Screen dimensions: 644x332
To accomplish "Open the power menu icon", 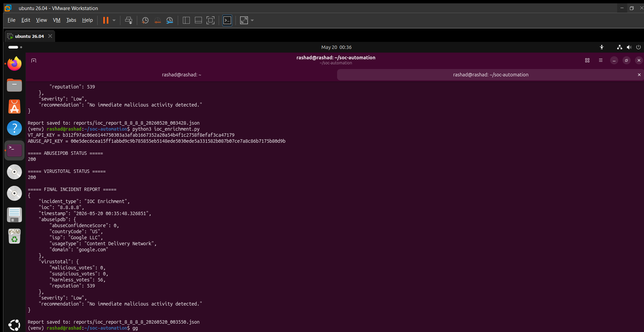I will click(638, 47).
